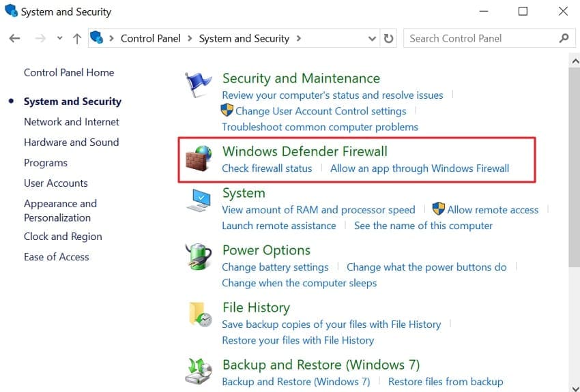This screenshot has width=580, height=392.
Task: Open the System heading link
Action: [244, 193]
